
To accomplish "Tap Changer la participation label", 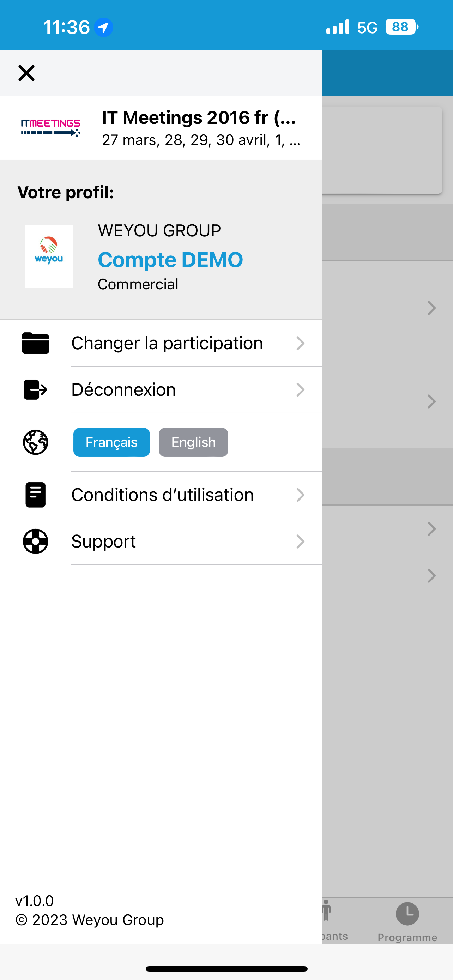I will (167, 343).
